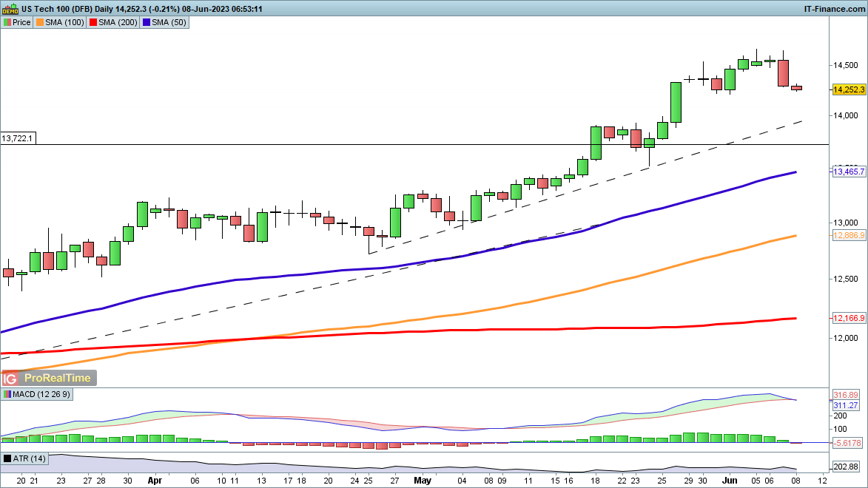Click the histogram value -5.6178
The image size is (868, 488).
tap(847, 443)
